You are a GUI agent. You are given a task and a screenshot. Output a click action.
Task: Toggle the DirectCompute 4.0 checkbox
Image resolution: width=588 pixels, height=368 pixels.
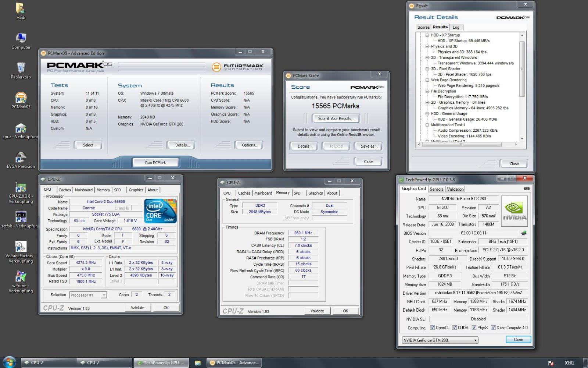pyautogui.click(x=493, y=328)
